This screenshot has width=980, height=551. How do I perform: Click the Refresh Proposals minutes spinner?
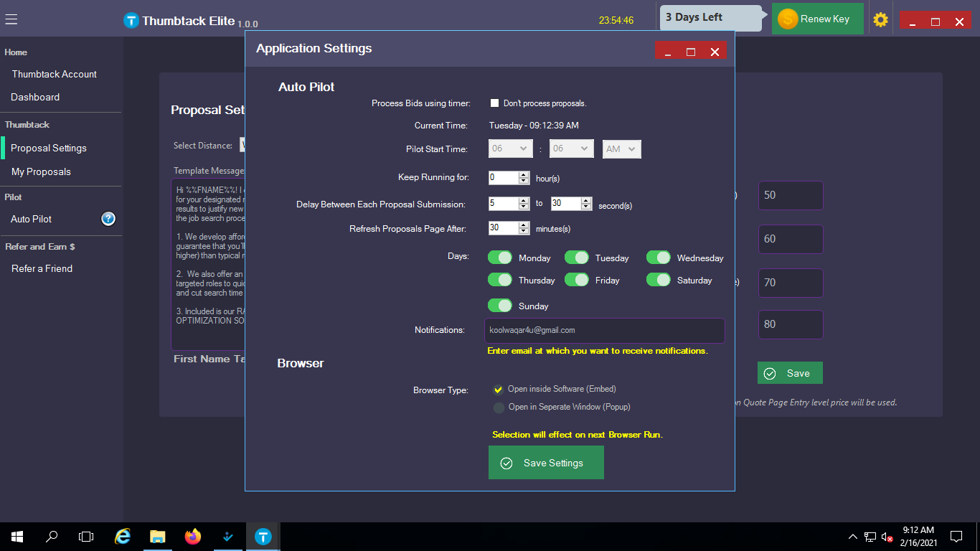tap(509, 228)
